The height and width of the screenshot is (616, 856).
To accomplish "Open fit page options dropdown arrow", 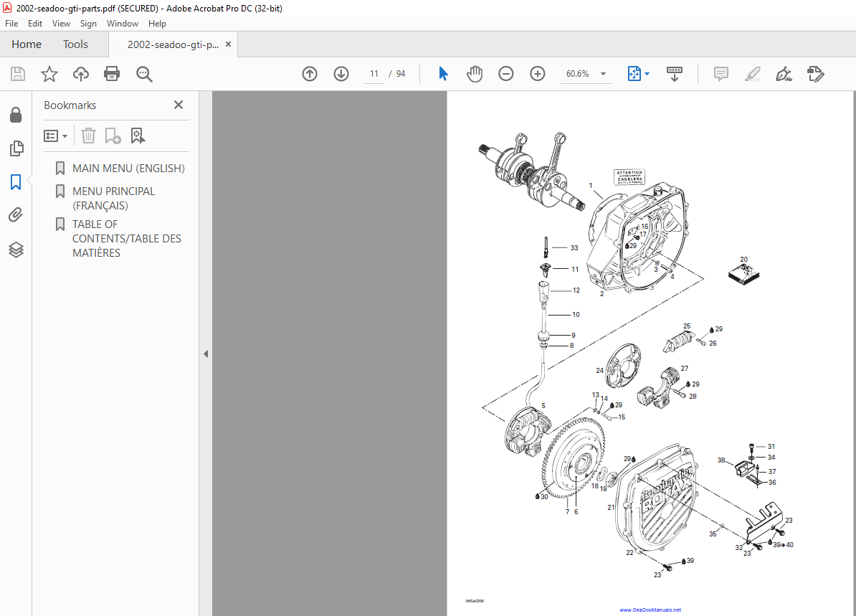I will pyautogui.click(x=647, y=74).
